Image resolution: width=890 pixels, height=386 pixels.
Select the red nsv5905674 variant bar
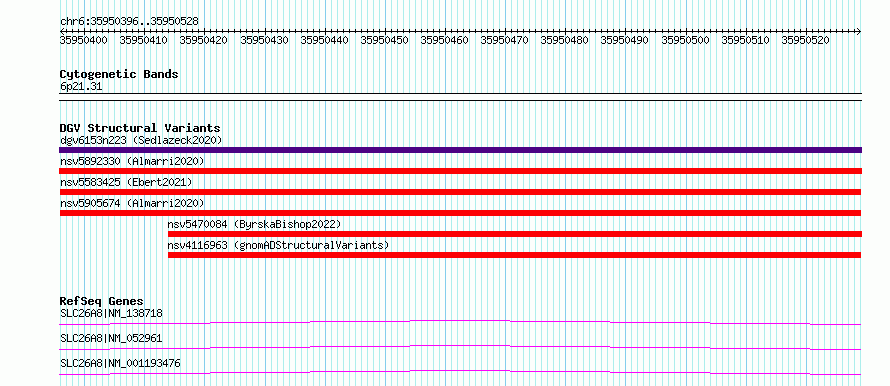[460, 213]
